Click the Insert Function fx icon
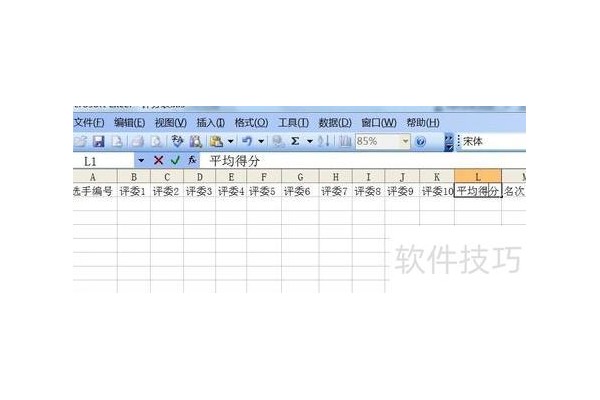This screenshot has height=400, width=600. tap(192, 160)
